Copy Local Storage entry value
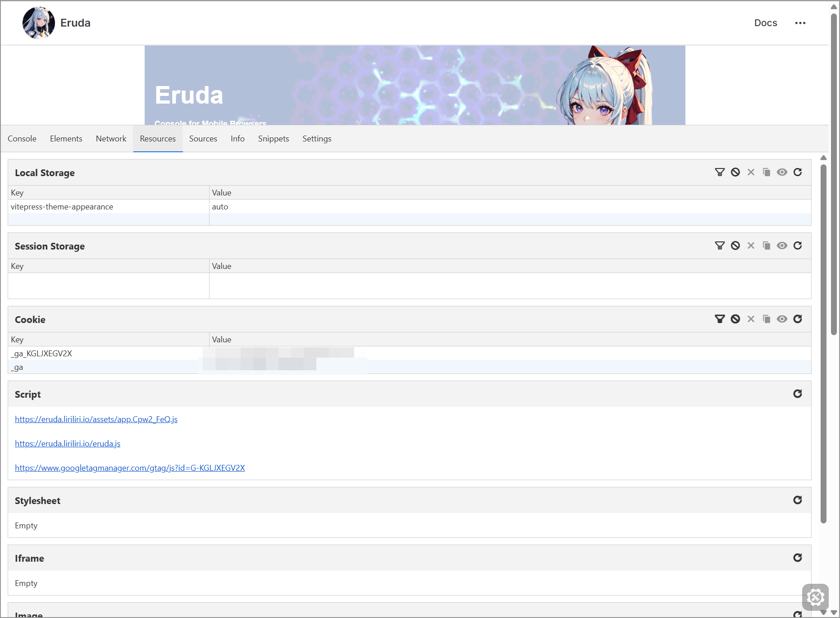840x618 pixels. [x=767, y=172]
